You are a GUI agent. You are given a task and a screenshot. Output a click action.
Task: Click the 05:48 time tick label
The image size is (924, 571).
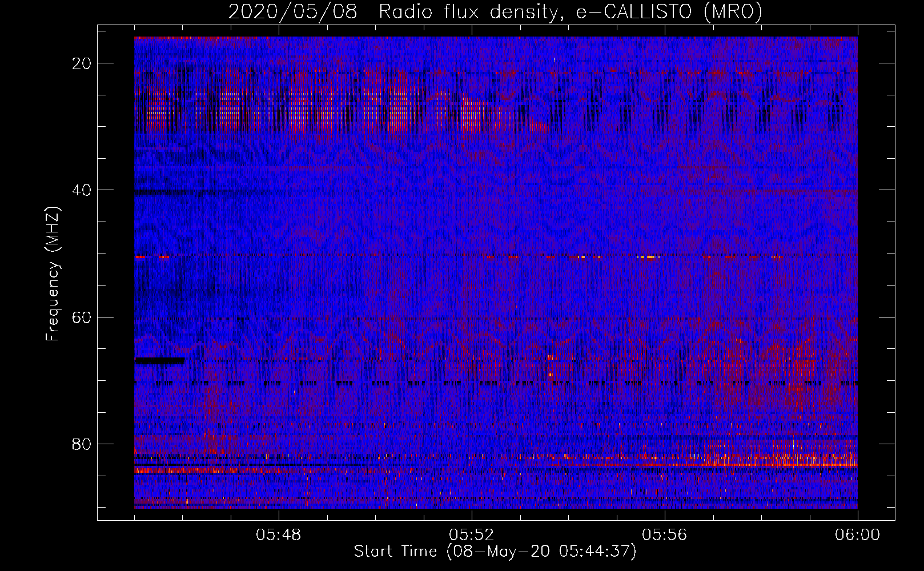pos(279,536)
